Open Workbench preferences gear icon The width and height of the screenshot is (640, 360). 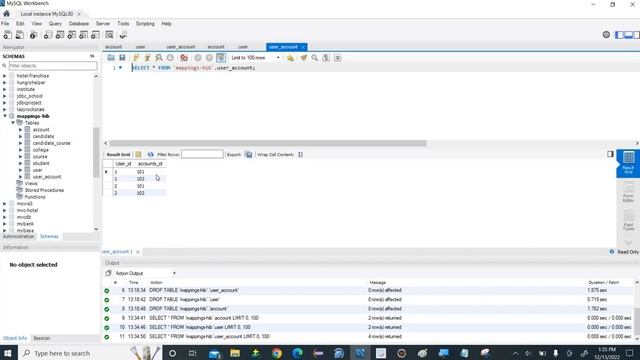tap(606, 35)
